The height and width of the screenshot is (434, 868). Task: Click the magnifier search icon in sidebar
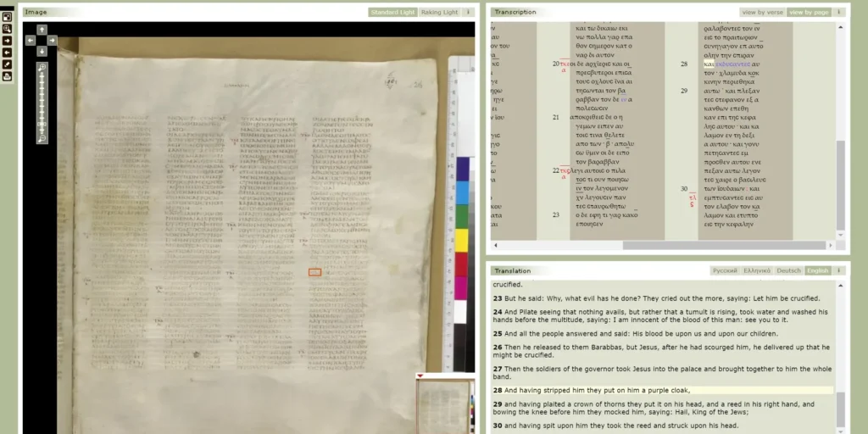[7, 29]
